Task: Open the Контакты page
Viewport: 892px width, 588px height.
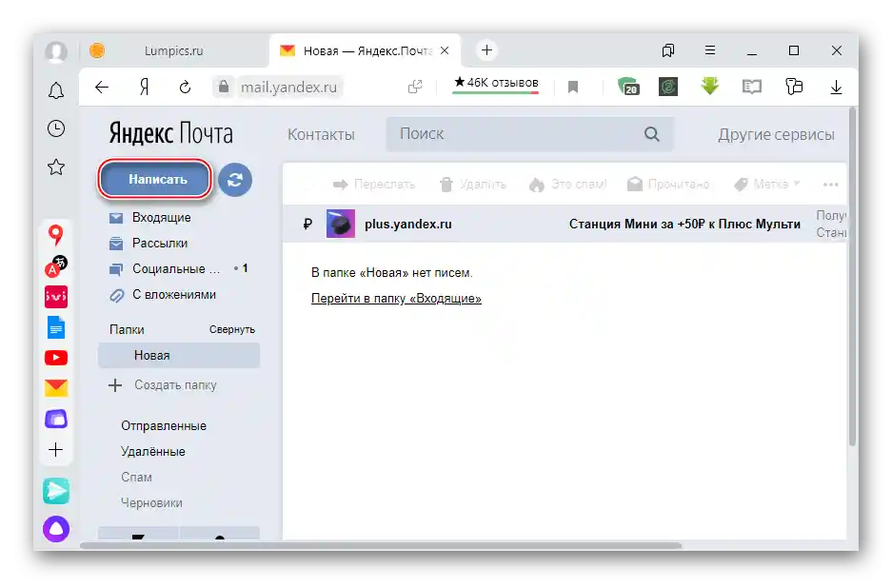Action: 321,134
